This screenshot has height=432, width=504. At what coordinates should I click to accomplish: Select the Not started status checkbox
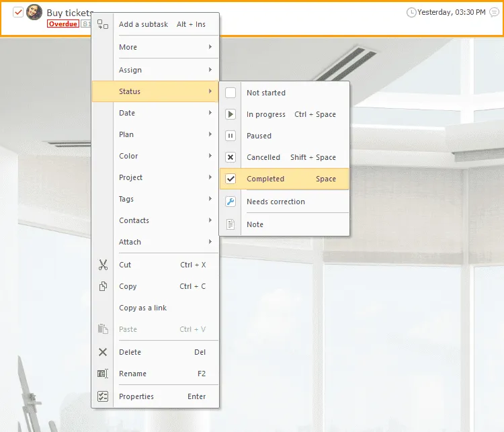point(230,93)
